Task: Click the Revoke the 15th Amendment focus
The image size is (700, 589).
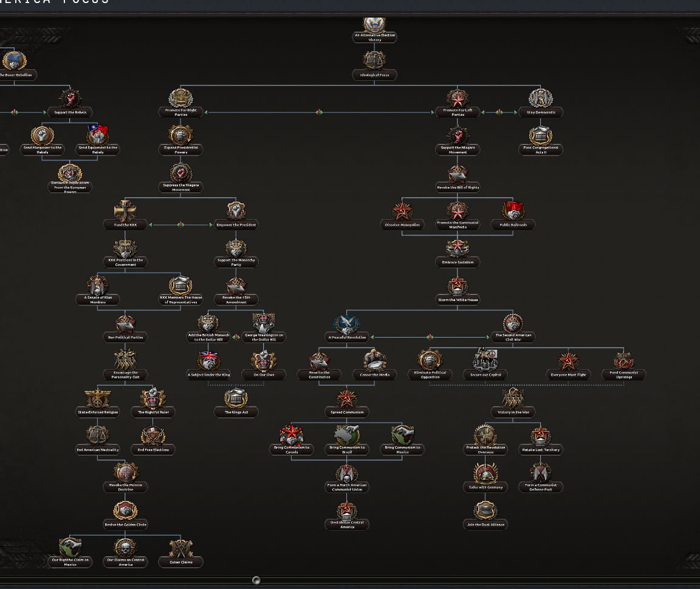Action: point(236,291)
